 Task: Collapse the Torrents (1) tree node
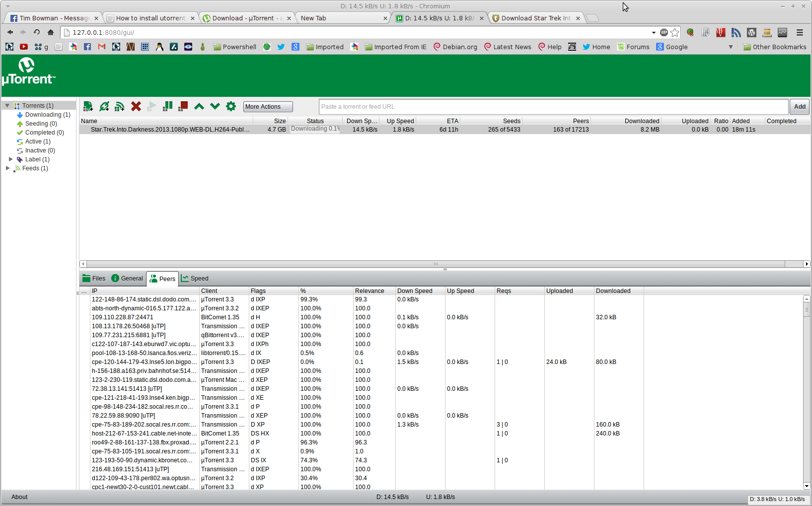7,106
